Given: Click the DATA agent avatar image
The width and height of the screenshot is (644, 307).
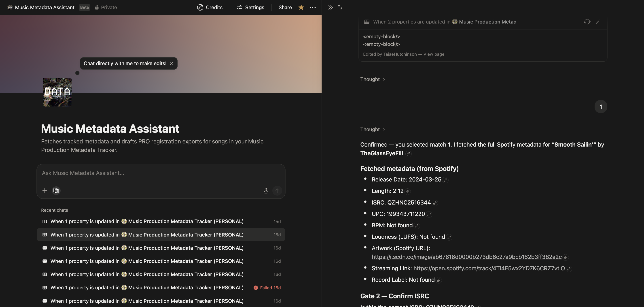Looking at the screenshot, I should [57, 92].
